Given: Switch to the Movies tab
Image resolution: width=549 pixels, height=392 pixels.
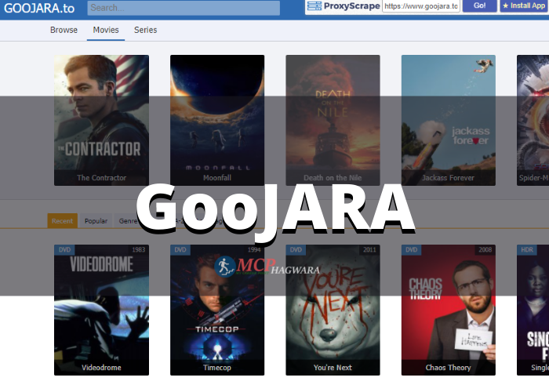Looking at the screenshot, I should pyautogui.click(x=106, y=30).
